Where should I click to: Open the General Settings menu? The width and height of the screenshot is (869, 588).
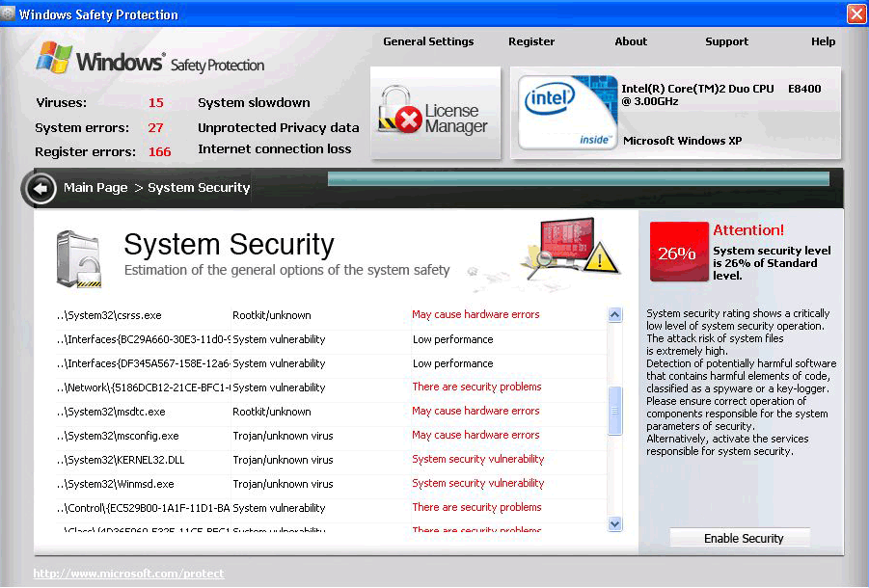(x=428, y=41)
